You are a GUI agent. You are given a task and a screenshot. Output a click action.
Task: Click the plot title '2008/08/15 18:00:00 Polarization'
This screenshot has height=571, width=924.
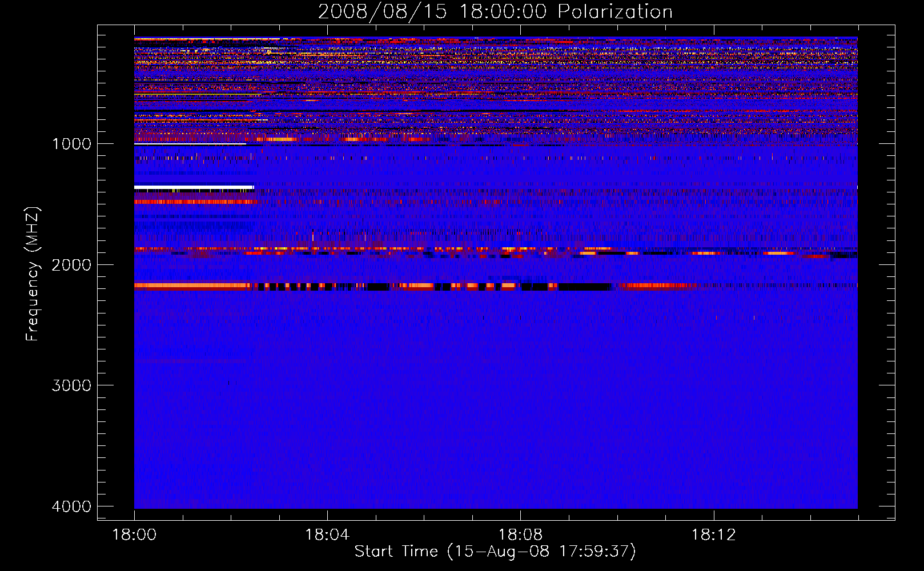[495, 11]
